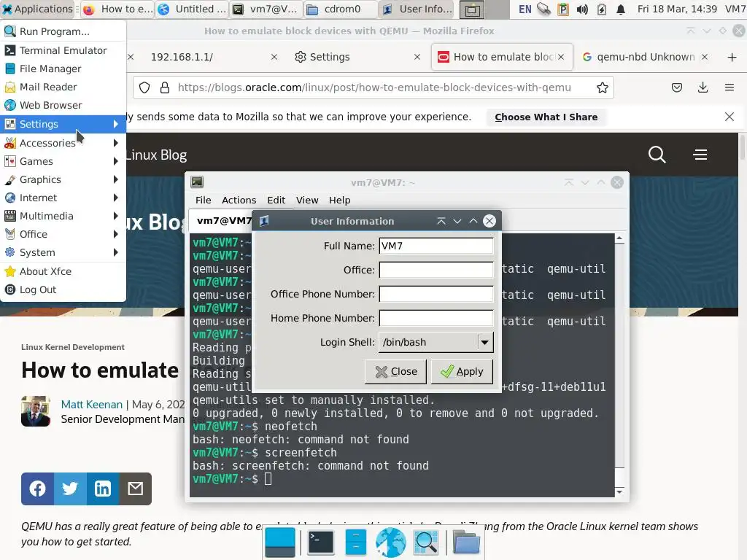Click the site padlock icon
Screen dimensions: 747x560
point(165,87)
